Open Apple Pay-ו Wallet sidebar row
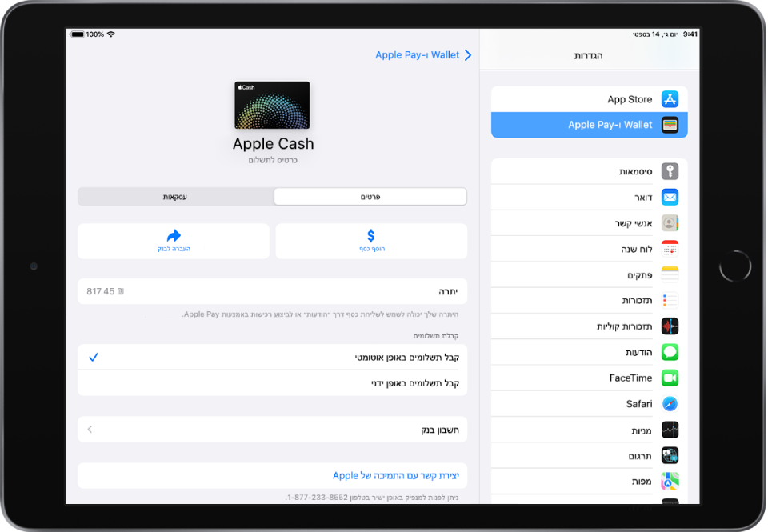Image resolution: width=768 pixels, height=532 pixels. pyautogui.click(x=590, y=125)
